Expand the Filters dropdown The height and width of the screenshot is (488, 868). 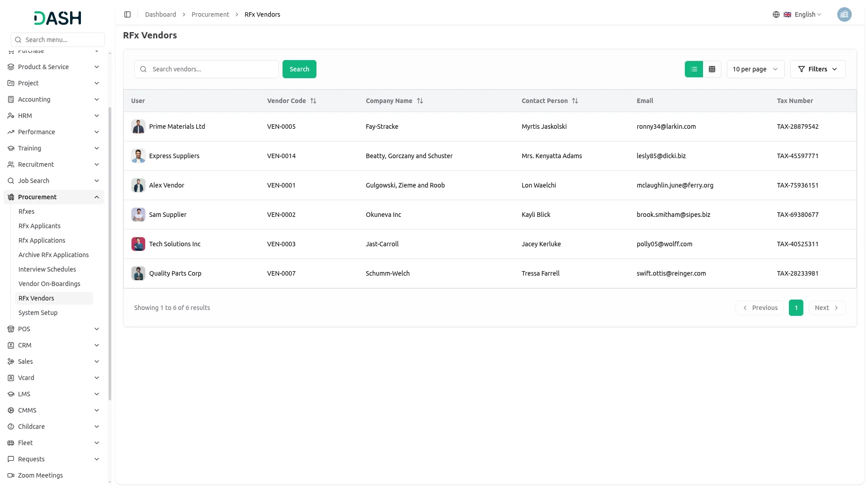point(817,69)
